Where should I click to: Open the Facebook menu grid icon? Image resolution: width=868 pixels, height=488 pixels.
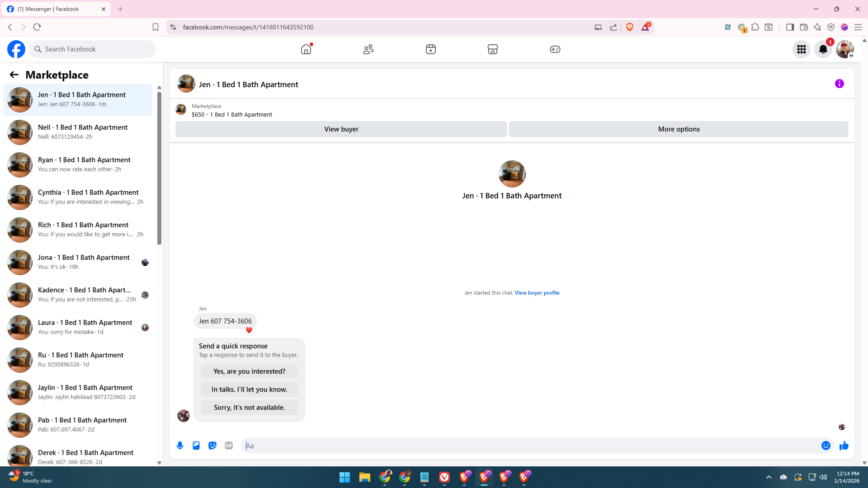[x=802, y=49]
